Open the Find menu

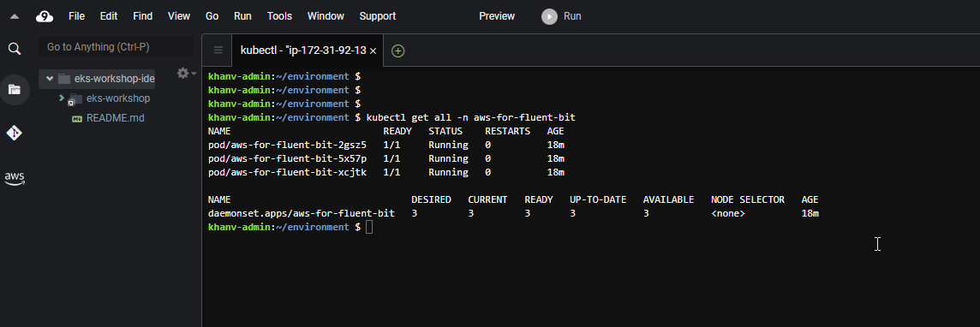(142, 16)
